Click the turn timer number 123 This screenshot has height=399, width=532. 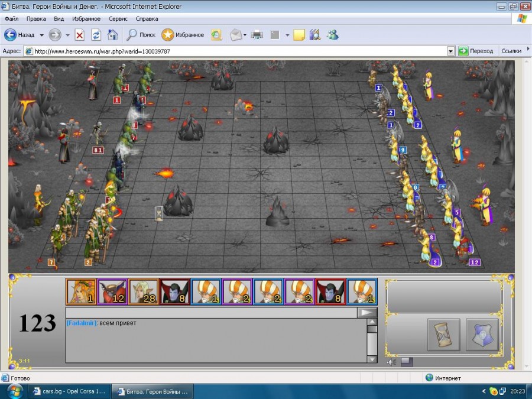pyautogui.click(x=37, y=323)
